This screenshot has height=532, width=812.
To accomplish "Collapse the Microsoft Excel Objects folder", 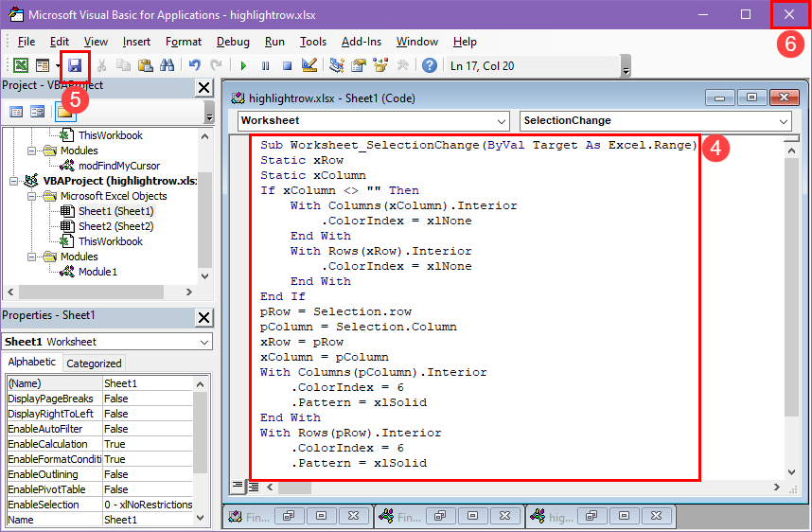I will pos(31,196).
